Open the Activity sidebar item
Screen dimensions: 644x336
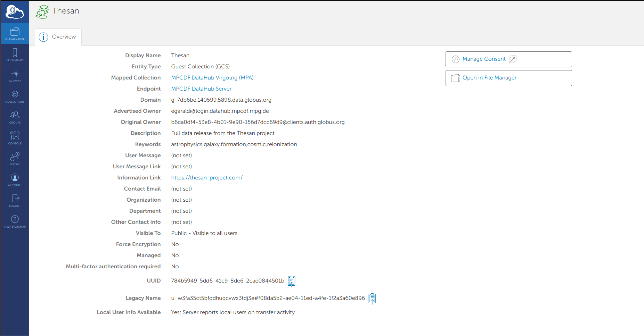point(15,75)
